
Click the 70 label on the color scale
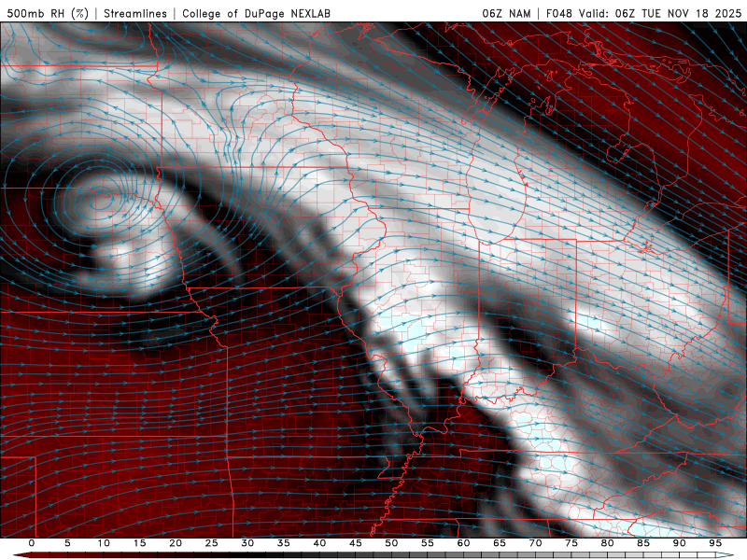tap(535, 543)
